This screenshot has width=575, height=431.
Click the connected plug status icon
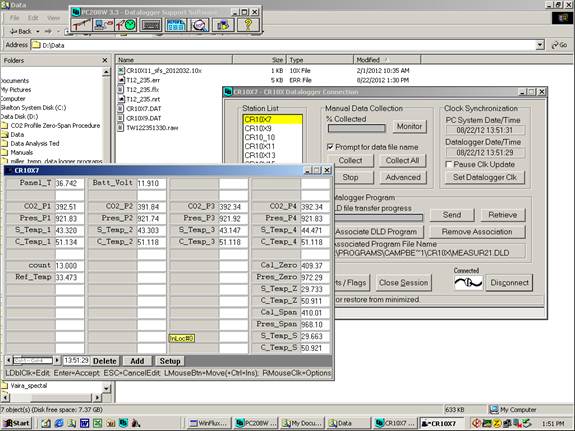point(468,283)
